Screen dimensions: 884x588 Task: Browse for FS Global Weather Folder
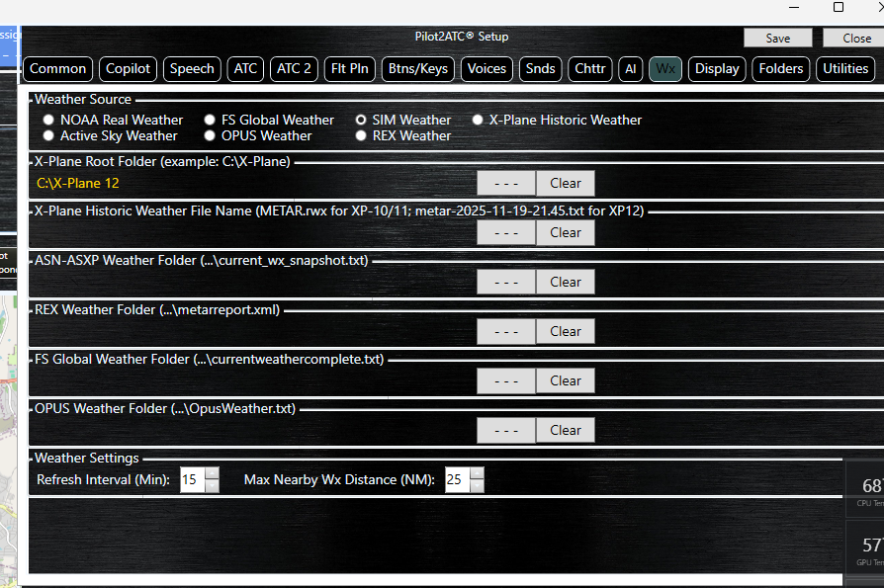pos(505,381)
